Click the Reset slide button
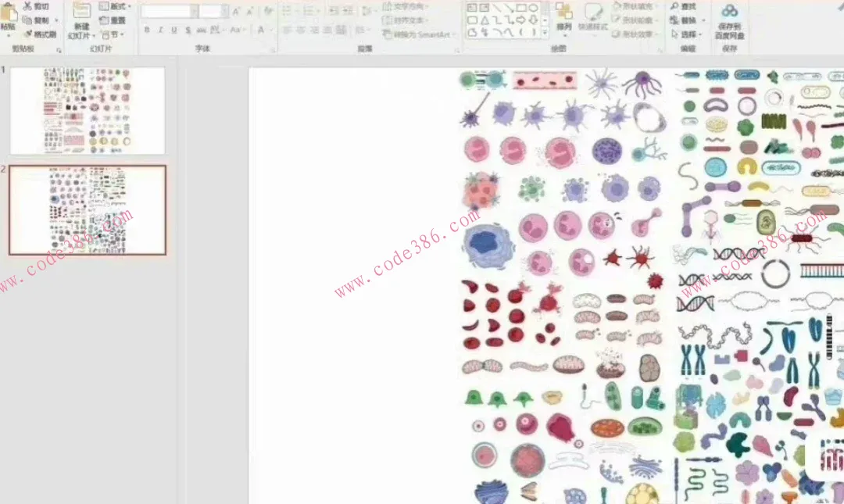Image resolution: width=844 pixels, height=504 pixels. [x=113, y=20]
